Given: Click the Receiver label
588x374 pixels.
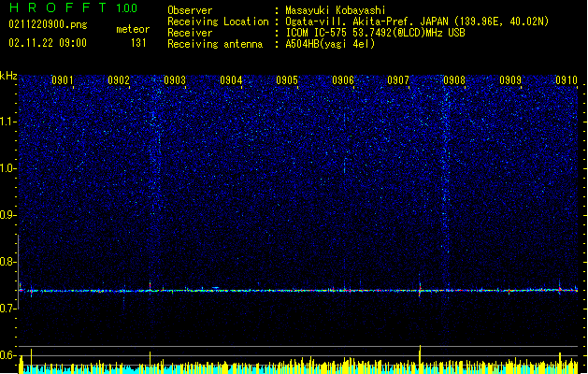Looking at the screenshot, I should pyautogui.click(x=190, y=33).
